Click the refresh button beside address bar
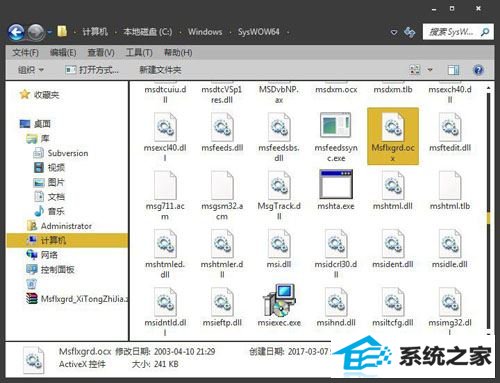Viewport: 500px width, 383px height. point(410,32)
